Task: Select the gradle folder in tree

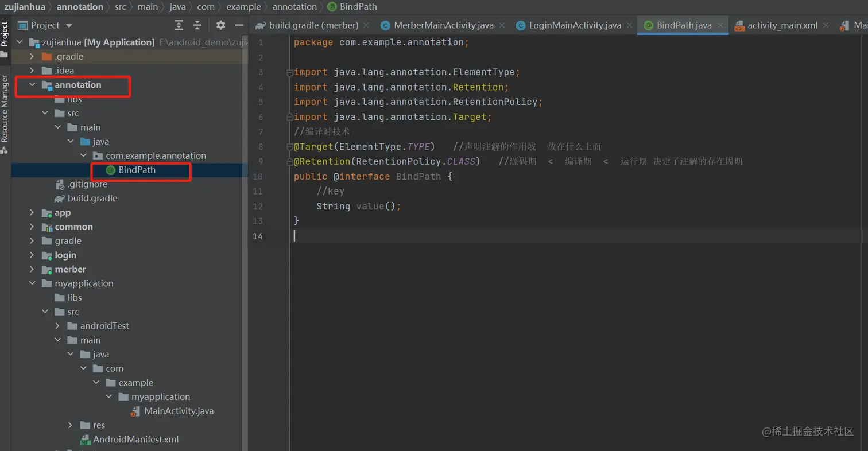Action: coord(68,241)
